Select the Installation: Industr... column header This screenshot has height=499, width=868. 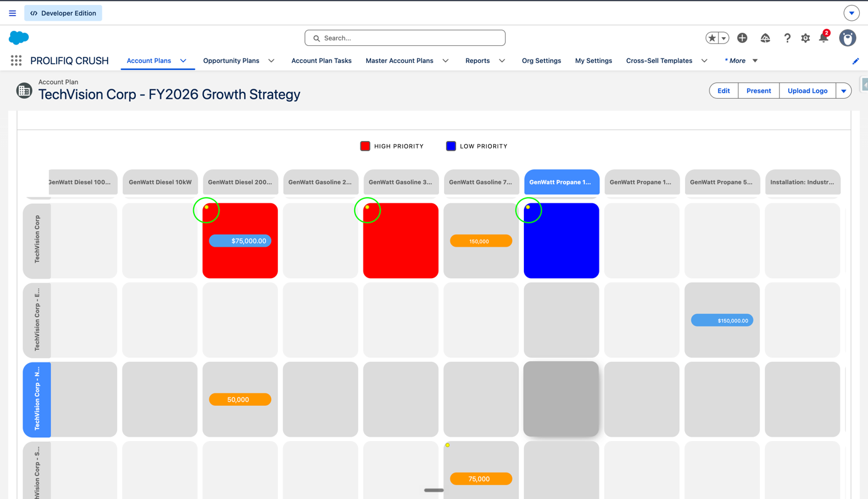click(x=803, y=182)
